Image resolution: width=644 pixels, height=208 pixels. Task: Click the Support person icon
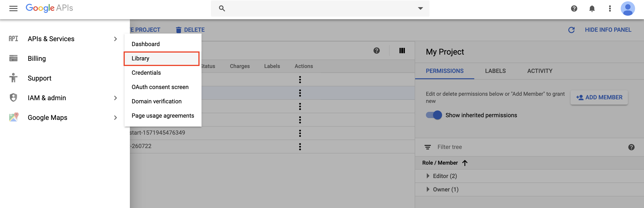[x=13, y=78]
